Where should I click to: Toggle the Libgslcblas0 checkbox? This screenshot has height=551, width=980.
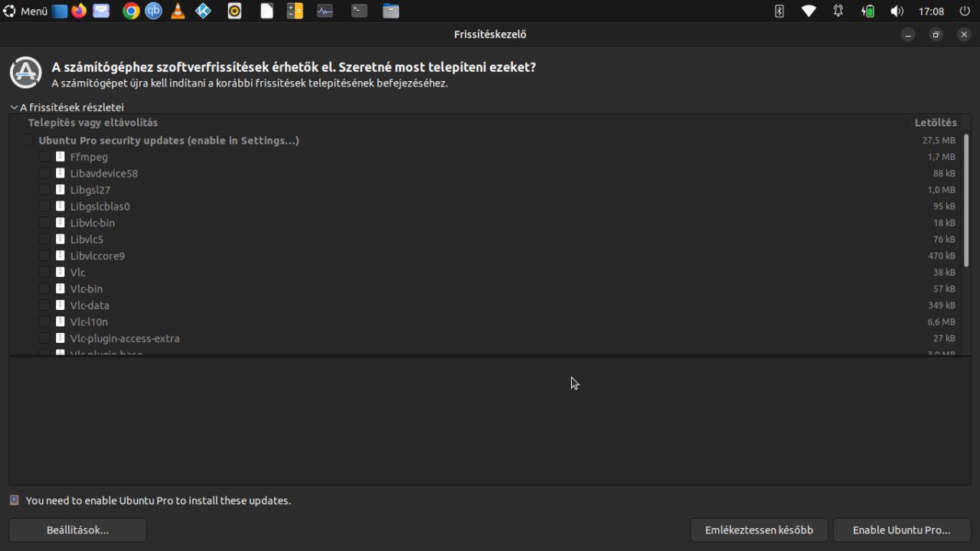pyautogui.click(x=44, y=206)
